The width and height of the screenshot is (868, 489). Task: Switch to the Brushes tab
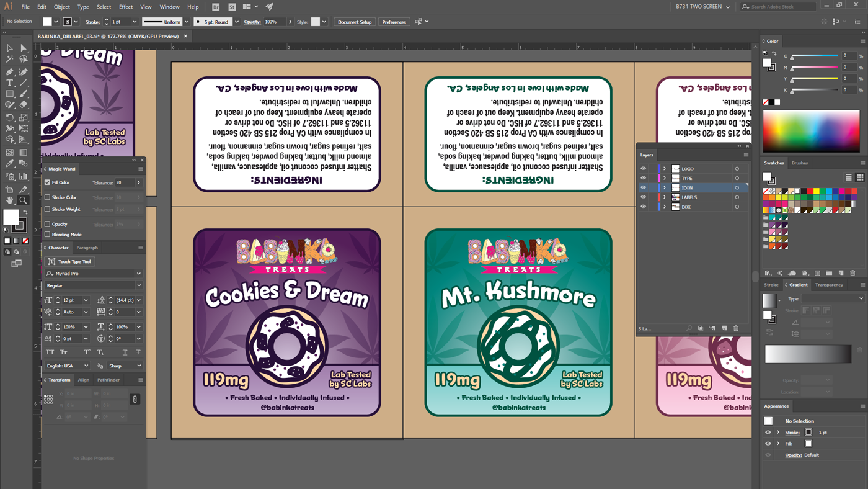click(x=800, y=163)
